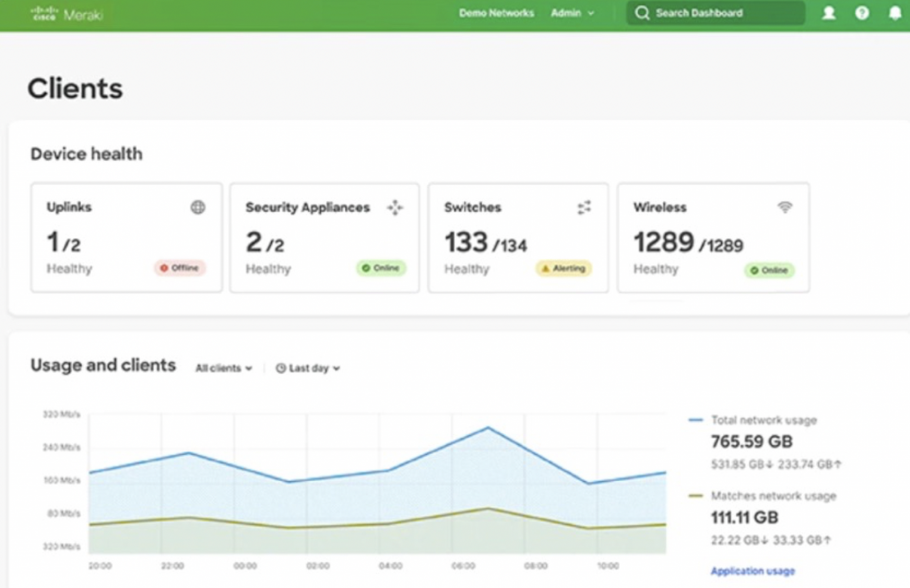Click the Online badge on Wireless card
This screenshot has height=588, width=910.
point(769,270)
